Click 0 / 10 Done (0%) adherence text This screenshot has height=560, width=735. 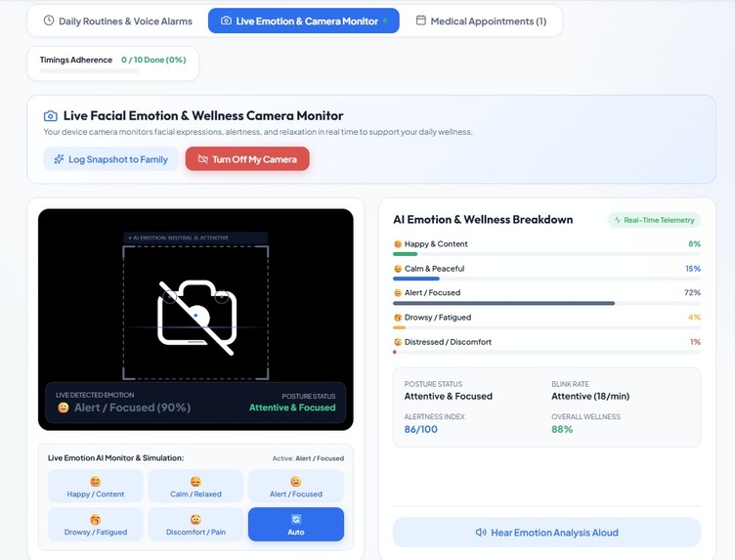coord(153,60)
